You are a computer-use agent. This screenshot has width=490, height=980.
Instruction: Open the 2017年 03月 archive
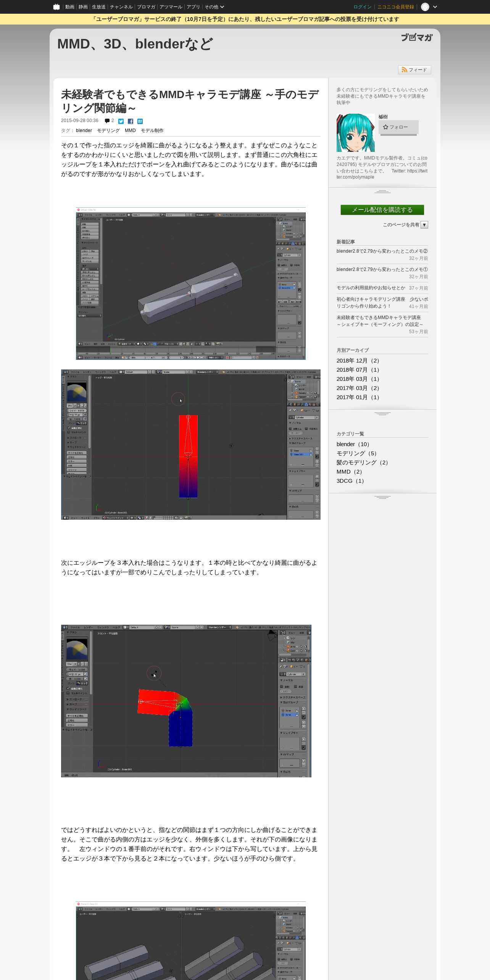[359, 388]
